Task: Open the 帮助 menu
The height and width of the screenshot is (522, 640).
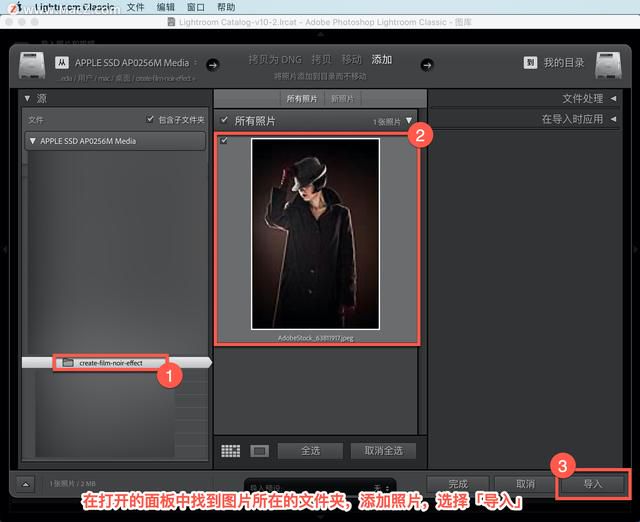Action: (x=226, y=7)
